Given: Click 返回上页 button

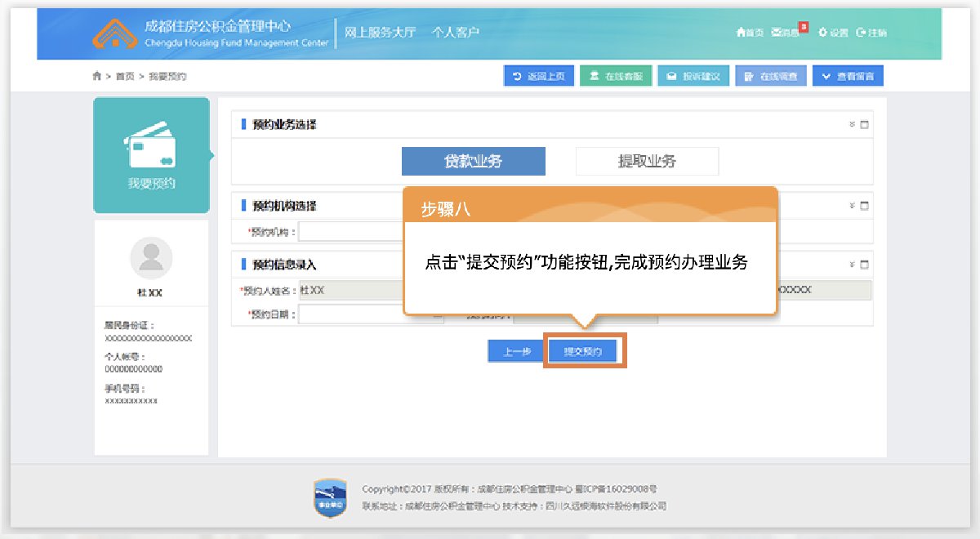Looking at the screenshot, I should tap(539, 76).
